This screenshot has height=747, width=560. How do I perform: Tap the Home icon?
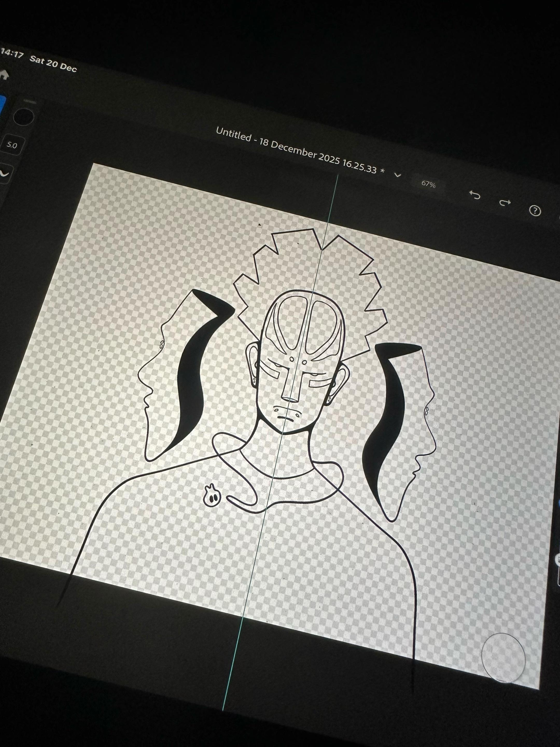coord(4,75)
